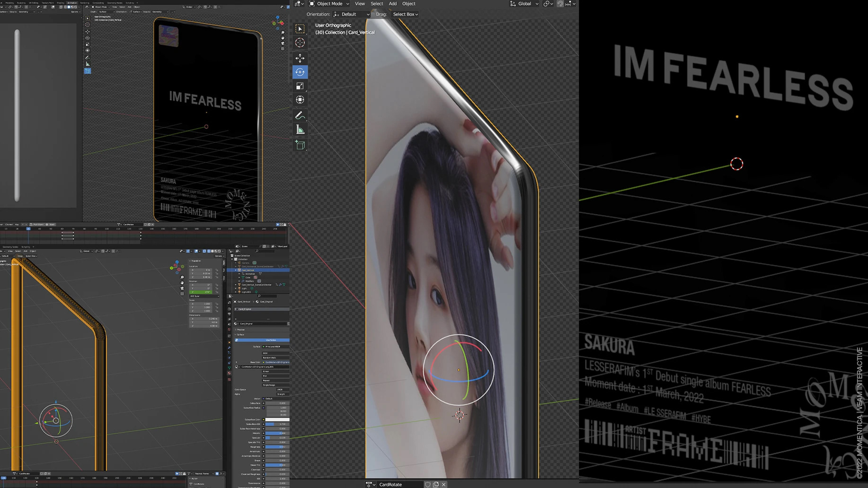Collapse the Card_Vertical tree arrow in outliner
Screen dimensions: 868x488
point(236,270)
